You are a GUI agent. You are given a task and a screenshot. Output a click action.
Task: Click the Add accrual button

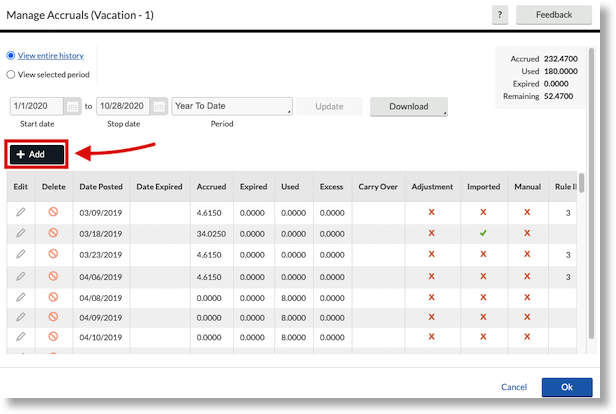click(x=37, y=154)
